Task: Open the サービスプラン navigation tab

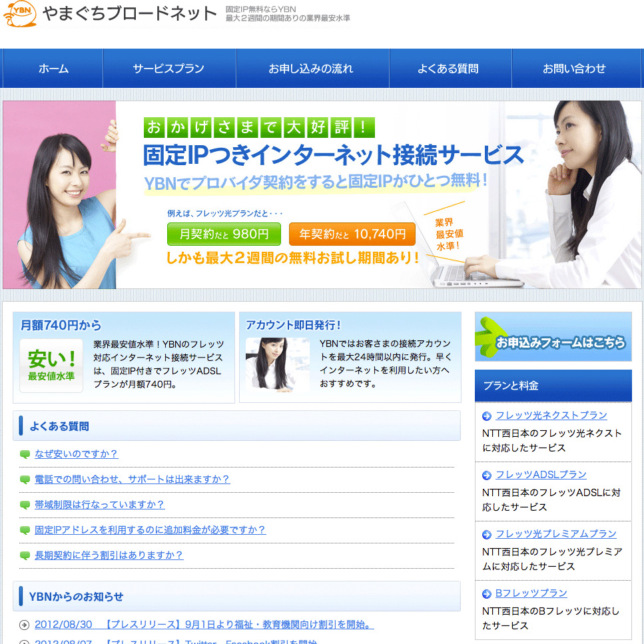Action: pyautogui.click(x=168, y=68)
